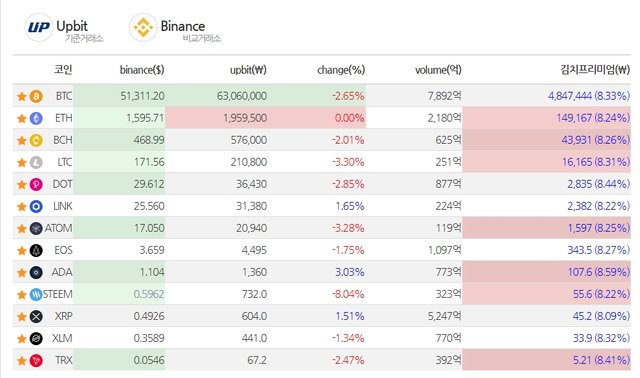The image size is (640, 378).
Task: Select the EOS ticker label
Action: coord(63,251)
